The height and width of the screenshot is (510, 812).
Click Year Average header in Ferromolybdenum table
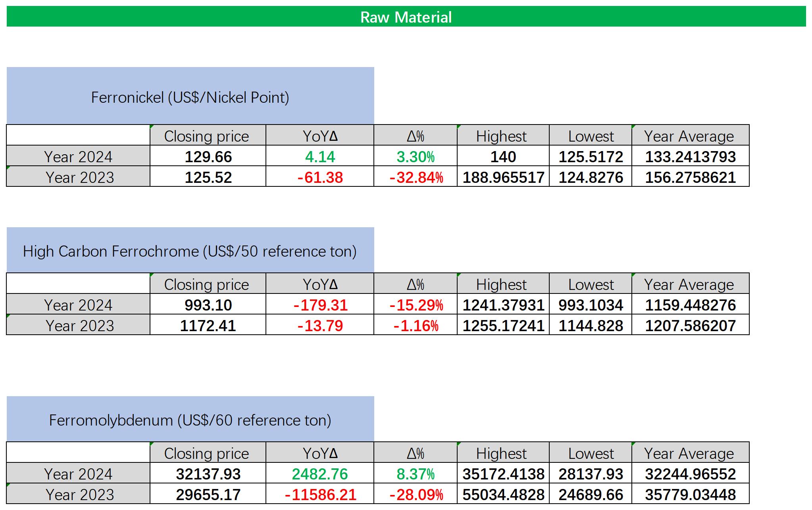[689, 453]
